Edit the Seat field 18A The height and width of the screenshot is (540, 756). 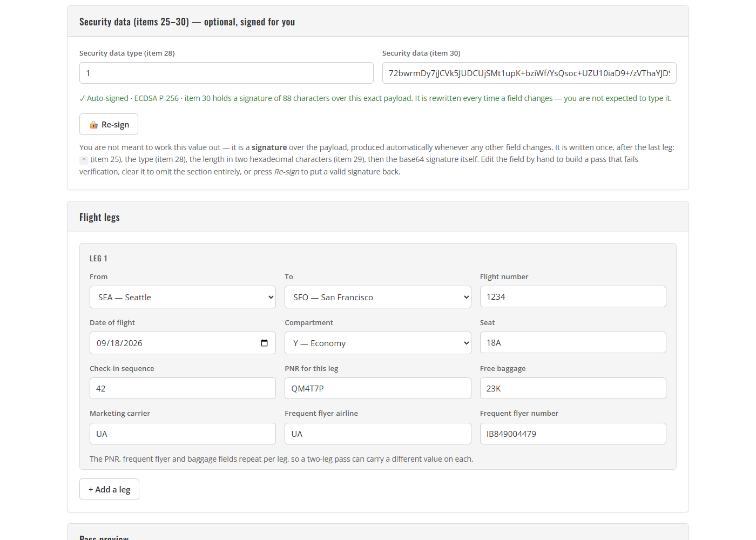573,342
